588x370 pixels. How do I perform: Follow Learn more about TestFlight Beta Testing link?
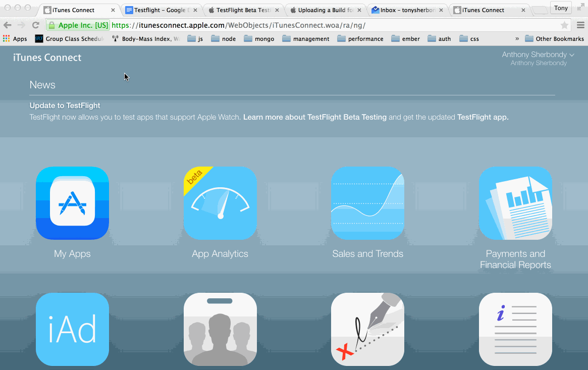click(x=314, y=117)
